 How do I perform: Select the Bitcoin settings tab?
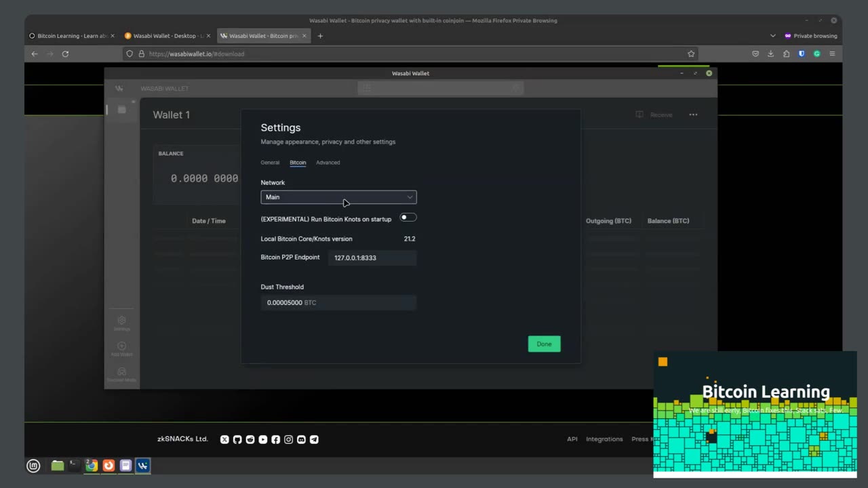(x=298, y=163)
